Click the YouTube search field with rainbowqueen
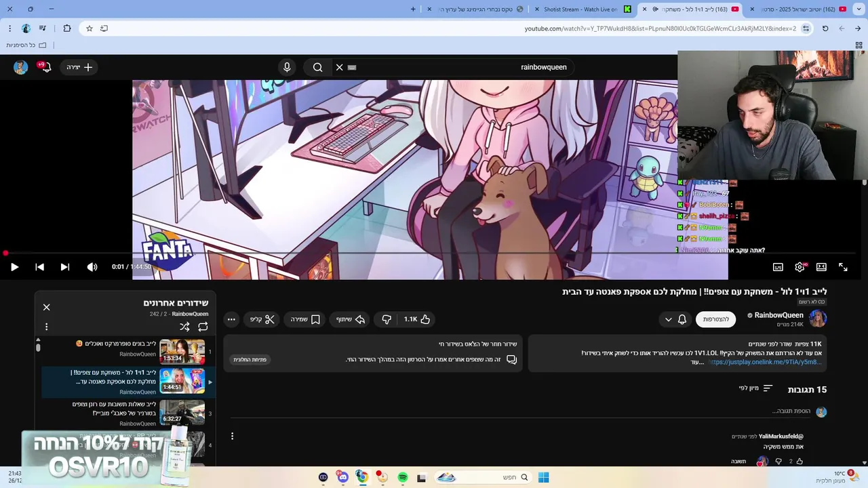The height and width of the screenshot is (488, 868). tap(454, 67)
